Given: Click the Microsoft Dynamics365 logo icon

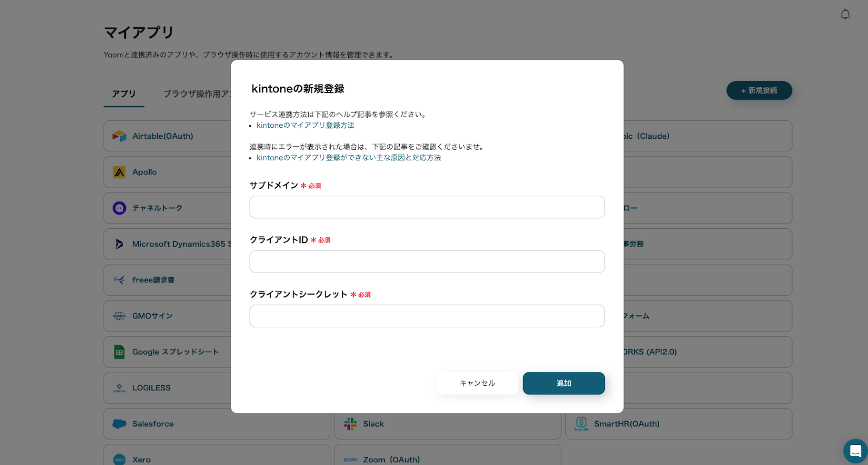Looking at the screenshot, I should pos(119,244).
